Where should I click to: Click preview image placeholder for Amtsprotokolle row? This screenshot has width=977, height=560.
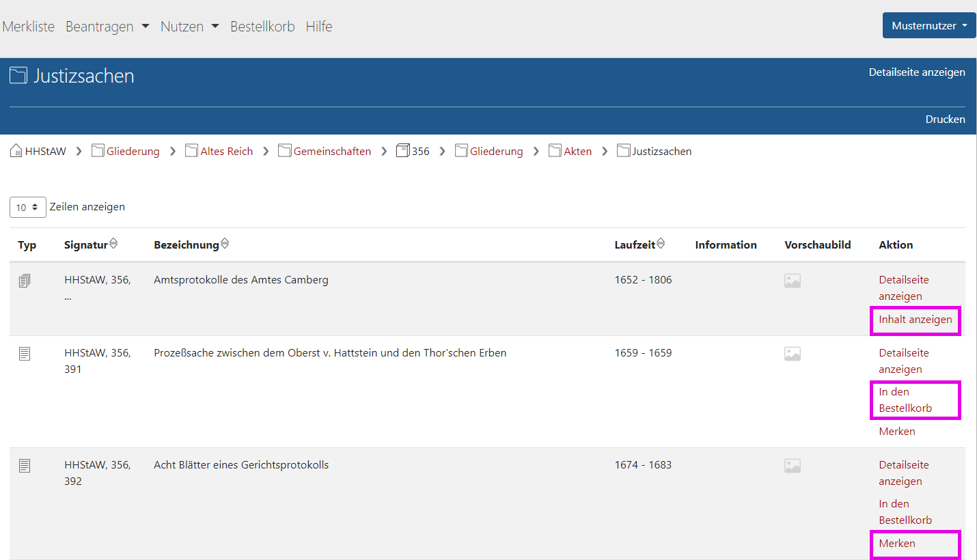click(x=793, y=281)
